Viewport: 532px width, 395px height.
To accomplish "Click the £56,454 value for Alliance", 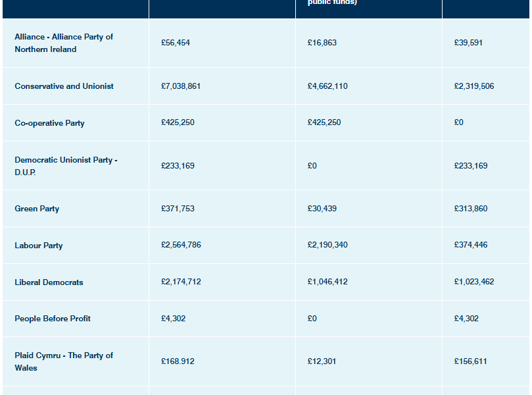I will (x=176, y=43).
